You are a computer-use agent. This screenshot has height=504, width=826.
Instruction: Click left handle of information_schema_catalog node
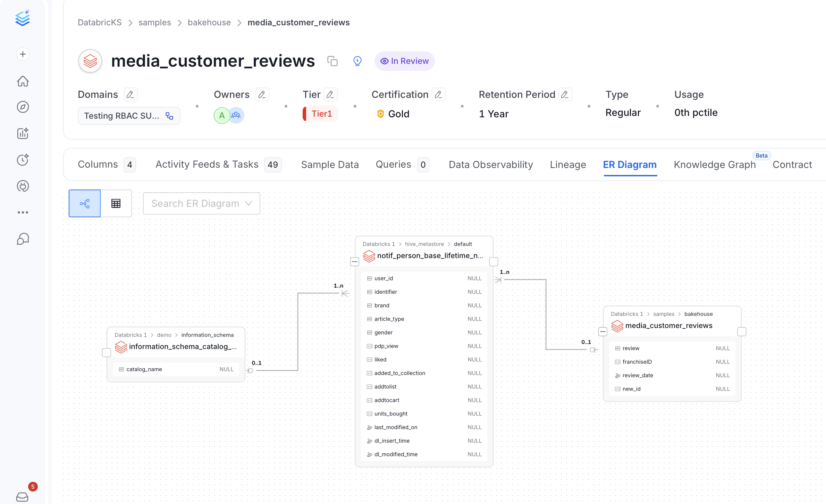tap(107, 352)
